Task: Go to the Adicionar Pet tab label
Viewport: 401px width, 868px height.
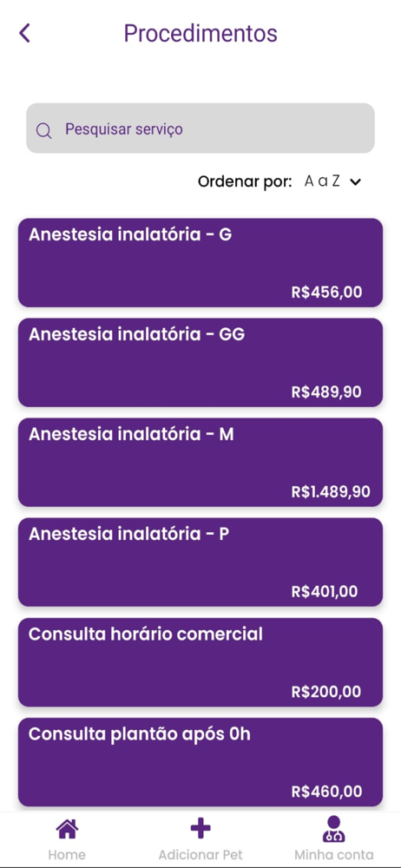Action: 200,854
